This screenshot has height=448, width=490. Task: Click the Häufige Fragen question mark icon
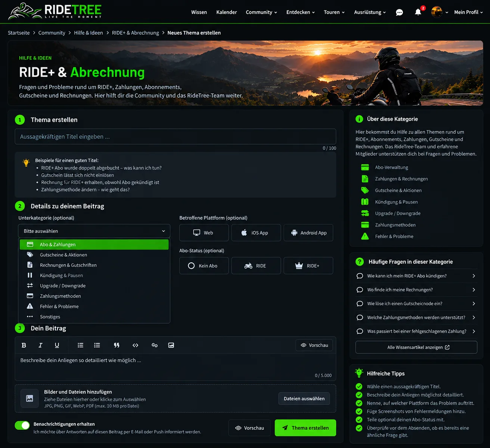[x=360, y=262]
